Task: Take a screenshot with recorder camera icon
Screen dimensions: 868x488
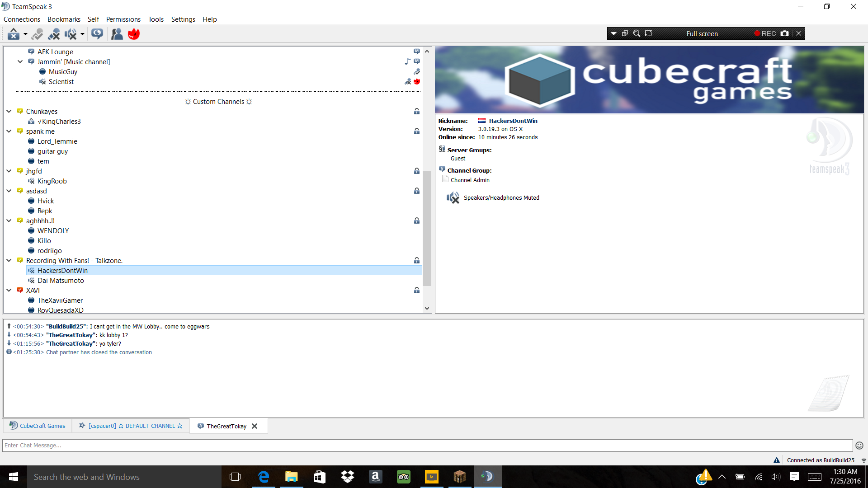Action: [x=785, y=33]
